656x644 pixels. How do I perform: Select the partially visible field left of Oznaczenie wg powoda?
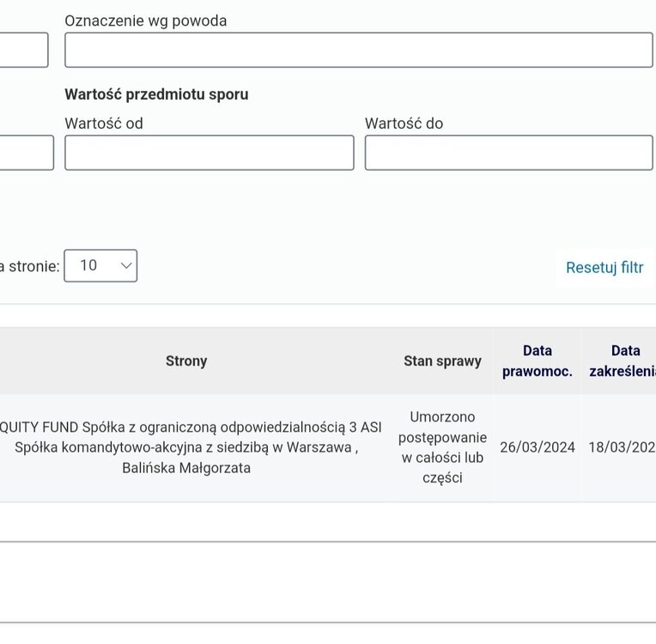24,50
